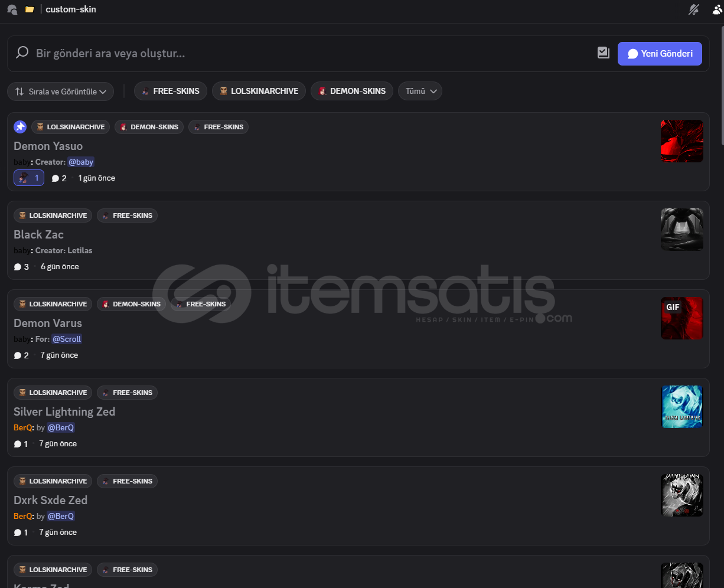Screen dimensions: 724x588
Task: Click '7 gün önce' on Demon Varus post
Action: pos(59,355)
